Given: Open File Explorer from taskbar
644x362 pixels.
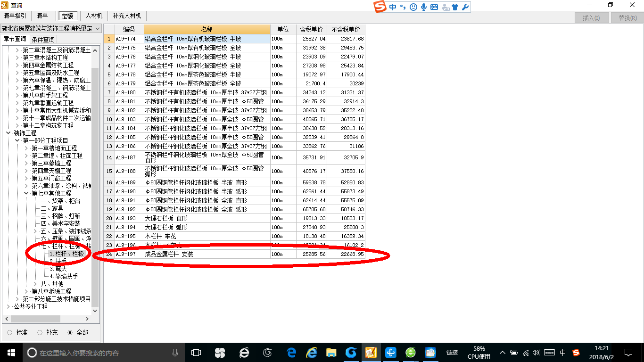Looking at the screenshot, I should [x=331, y=353].
